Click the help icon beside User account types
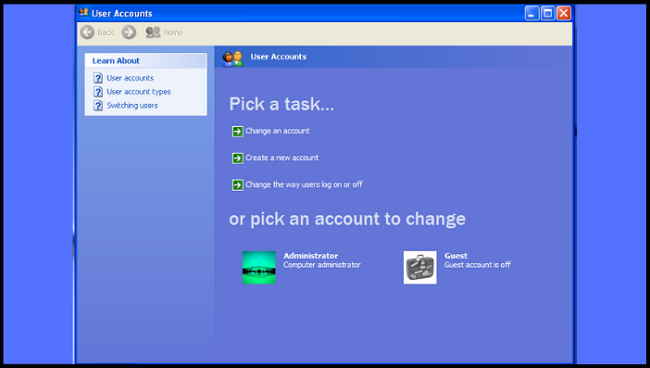650x368 pixels. point(98,92)
